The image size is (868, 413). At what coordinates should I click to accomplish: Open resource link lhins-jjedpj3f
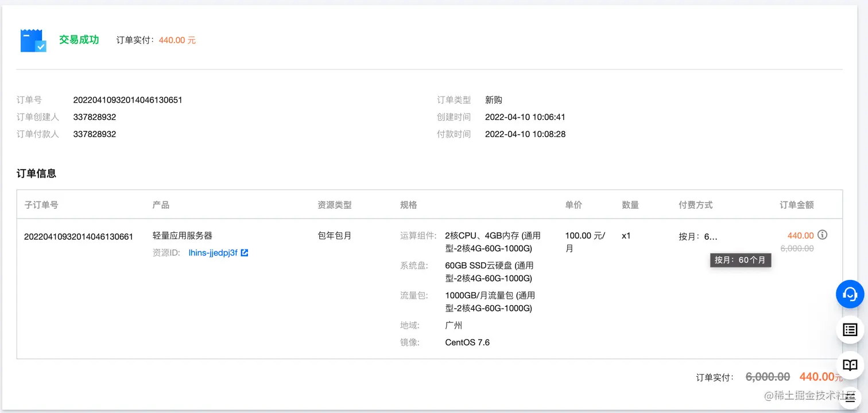pyautogui.click(x=213, y=252)
